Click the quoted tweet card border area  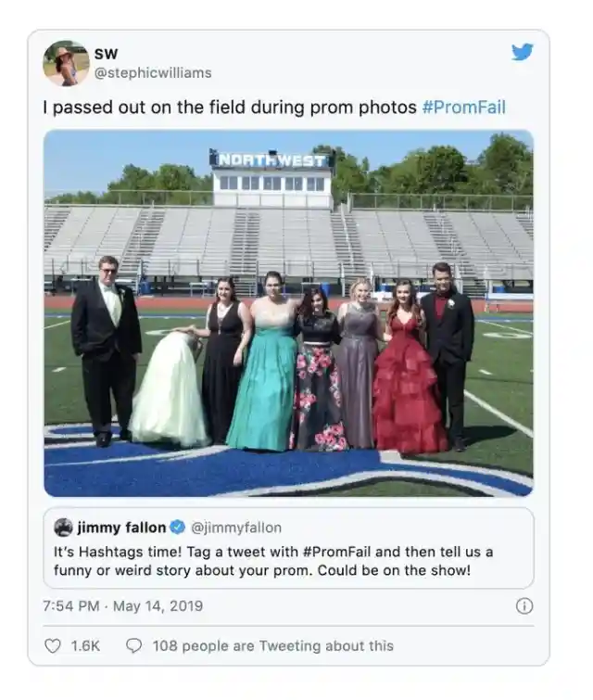[x=289, y=548]
